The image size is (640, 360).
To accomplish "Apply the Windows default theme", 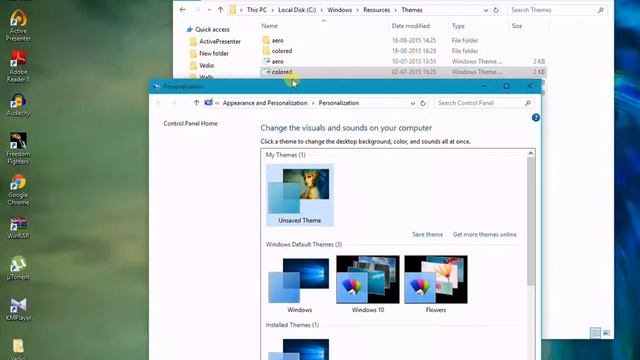I will point(300,284).
